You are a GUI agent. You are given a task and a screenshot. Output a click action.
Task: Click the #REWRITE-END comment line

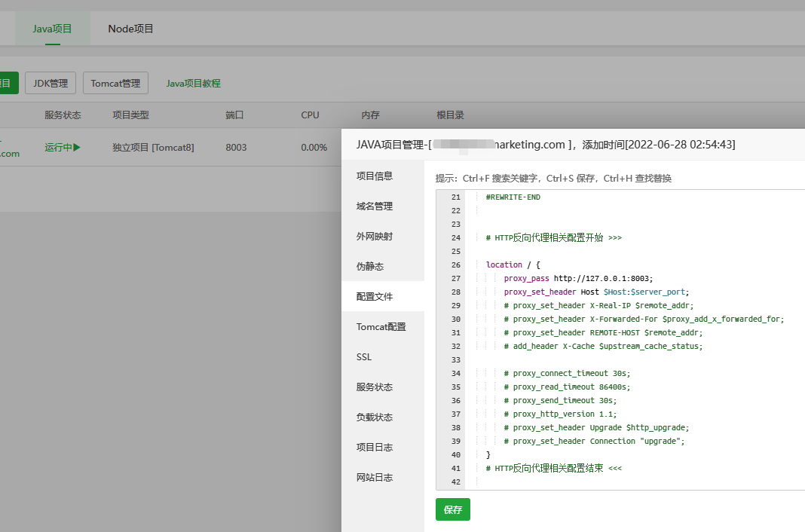pos(513,197)
